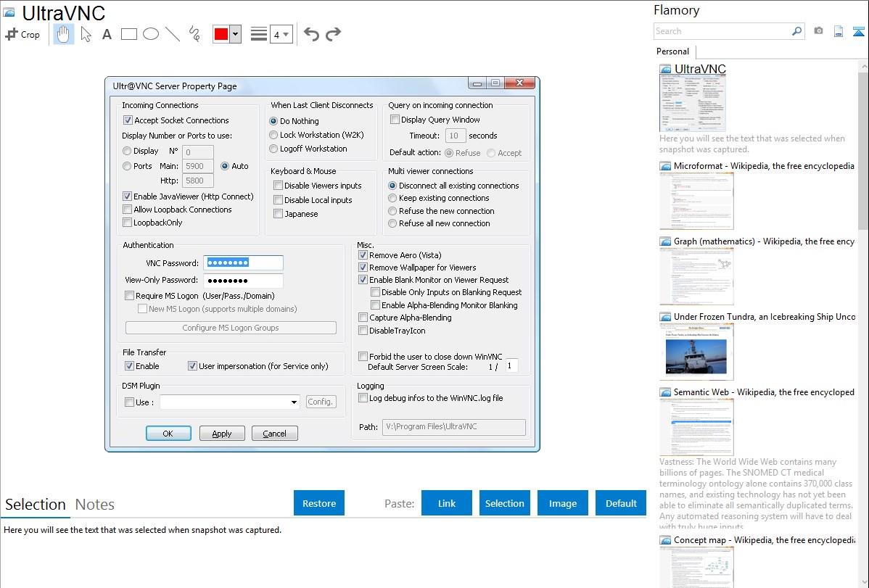Screen dimensions: 869x588
Task: Toggle Capture Alpha-Blending checkbox
Action: tap(363, 318)
